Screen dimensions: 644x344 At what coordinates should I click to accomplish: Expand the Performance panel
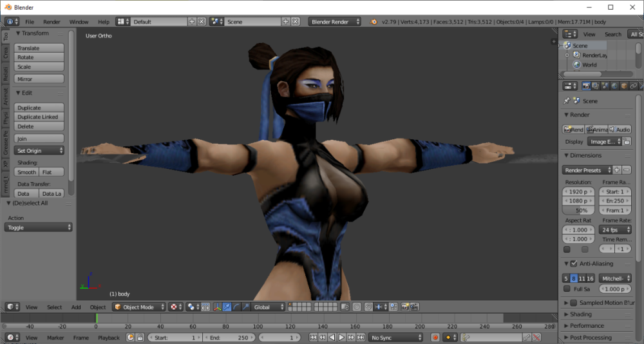pos(587,325)
